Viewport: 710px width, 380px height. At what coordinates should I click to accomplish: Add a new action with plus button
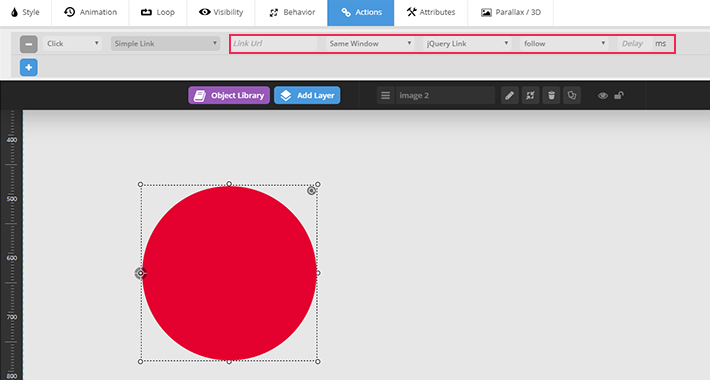point(29,67)
